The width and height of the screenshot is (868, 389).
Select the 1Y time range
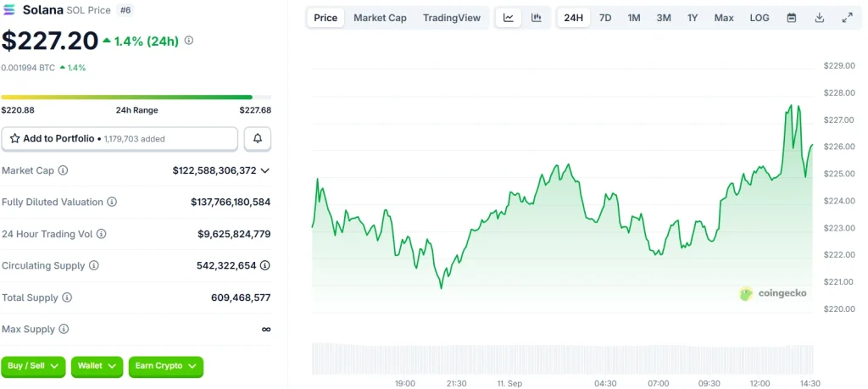[x=693, y=18]
